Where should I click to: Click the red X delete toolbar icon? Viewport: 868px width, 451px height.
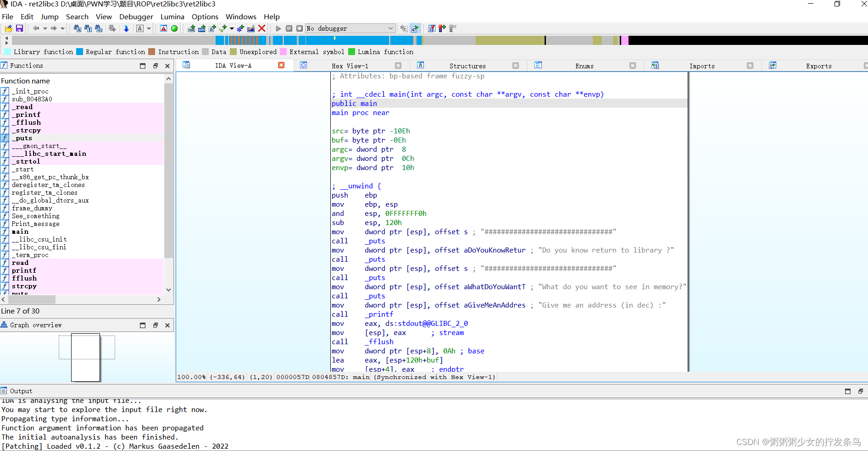point(262,28)
